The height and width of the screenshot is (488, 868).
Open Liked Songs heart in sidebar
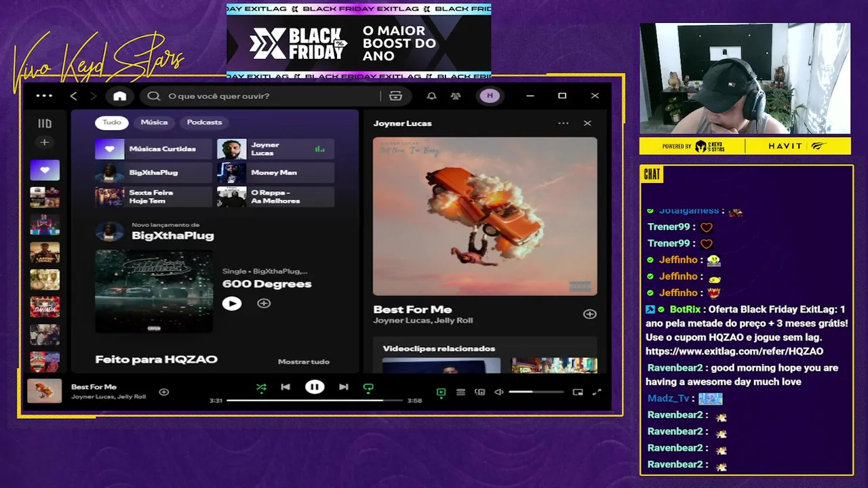click(x=45, y=170)
